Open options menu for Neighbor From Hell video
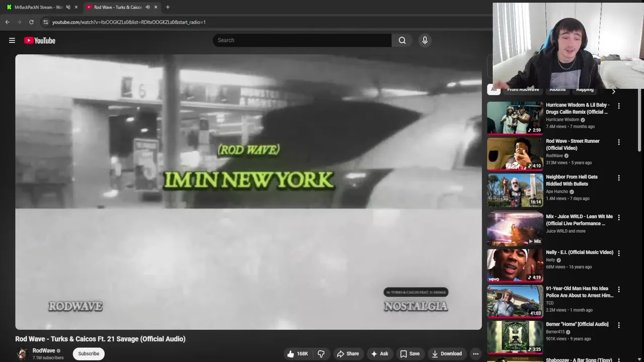 [x=619, y=178]
